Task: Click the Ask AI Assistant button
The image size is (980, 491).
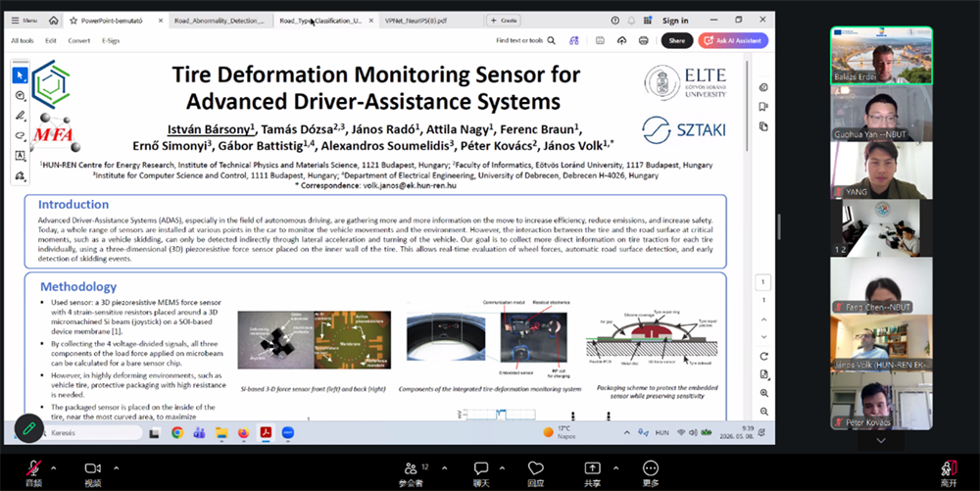Action: (x=733, y=40)
